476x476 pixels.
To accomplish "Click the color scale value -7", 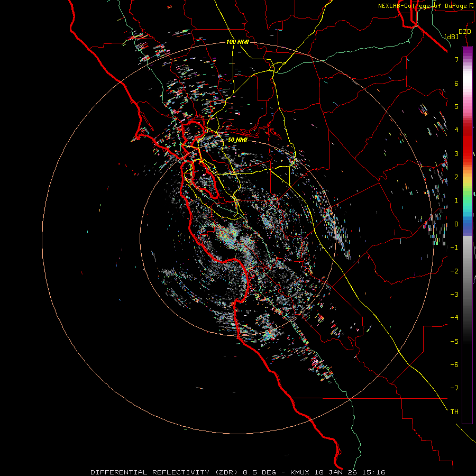I will [x=454, y=388].
